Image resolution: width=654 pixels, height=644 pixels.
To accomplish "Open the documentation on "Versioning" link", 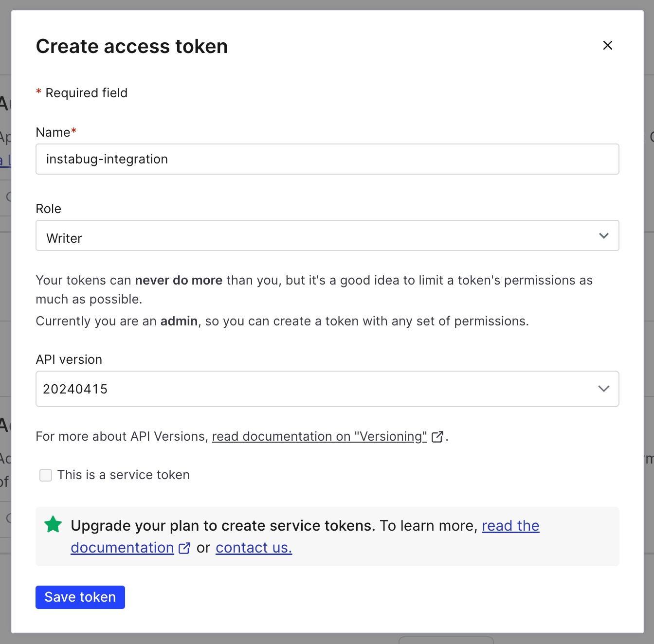I will coord(319,436).
